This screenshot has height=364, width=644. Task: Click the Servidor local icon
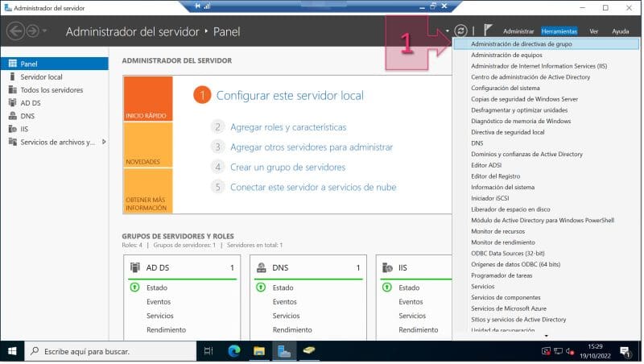tap(12, 77)
